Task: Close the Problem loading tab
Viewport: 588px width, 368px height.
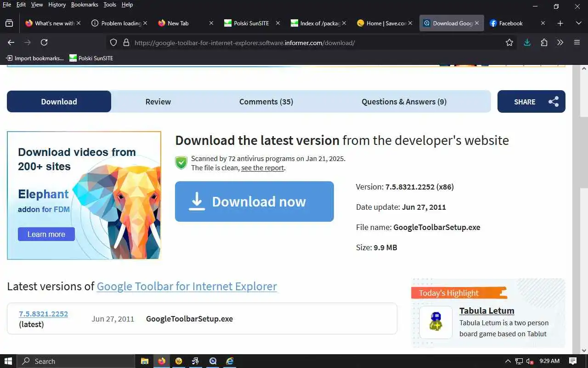Action: (145, 23)
